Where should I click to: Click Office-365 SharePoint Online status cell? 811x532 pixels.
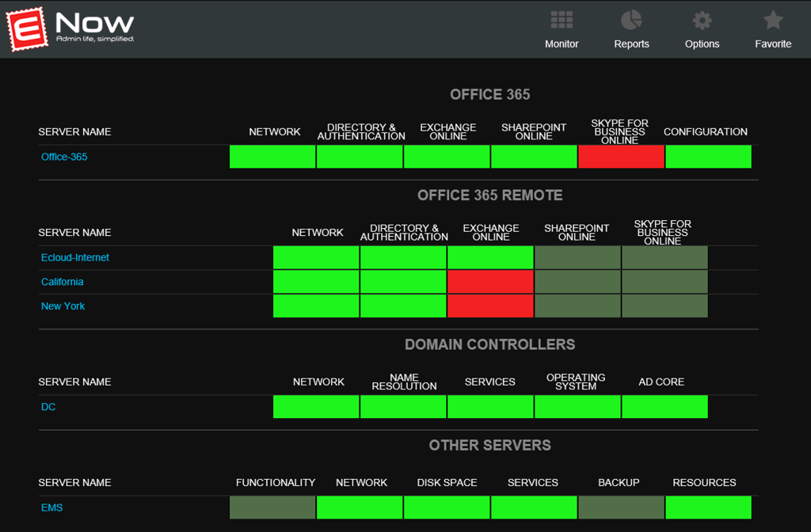(x=534, y=157)
